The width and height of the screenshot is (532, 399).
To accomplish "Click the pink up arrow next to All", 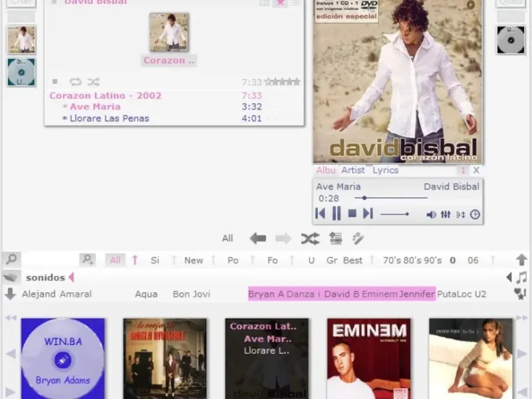I will coord(135,260).
